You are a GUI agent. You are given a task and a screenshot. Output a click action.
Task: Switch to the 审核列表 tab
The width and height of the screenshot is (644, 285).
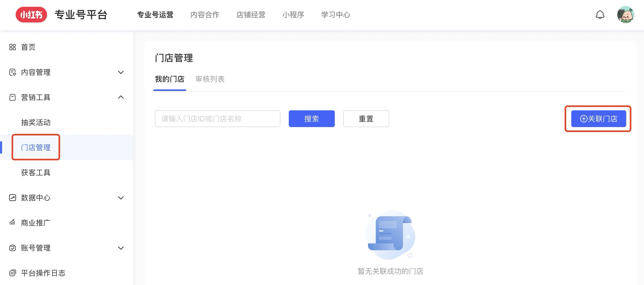point(210,79)
